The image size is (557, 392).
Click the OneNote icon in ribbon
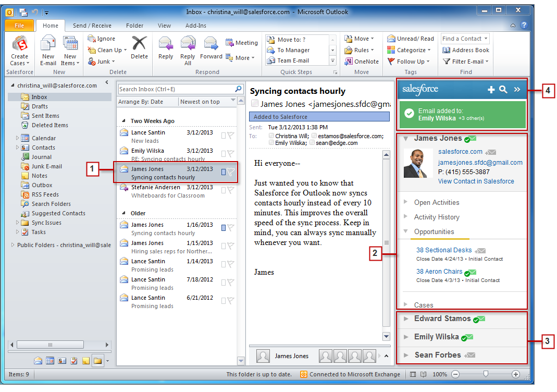point(362,62)
